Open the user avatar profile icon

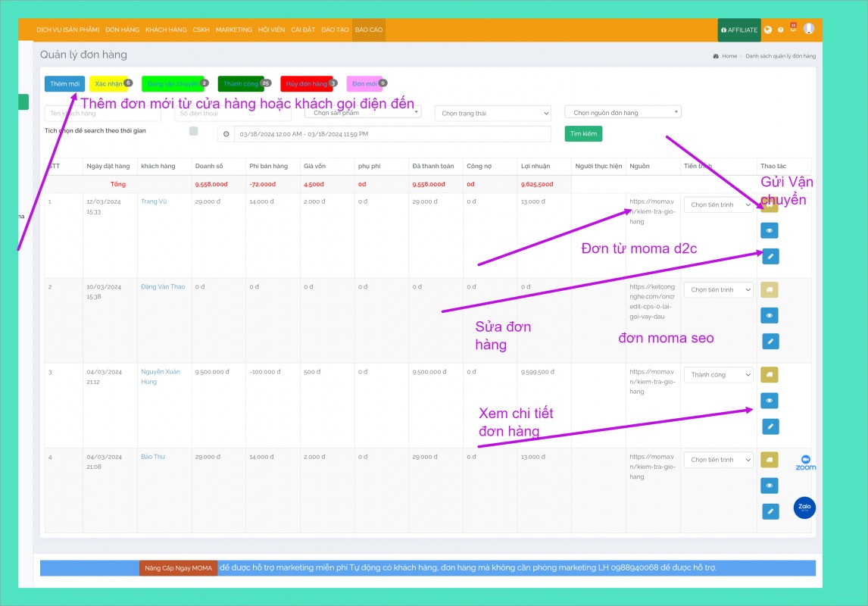tap(809, 29)
